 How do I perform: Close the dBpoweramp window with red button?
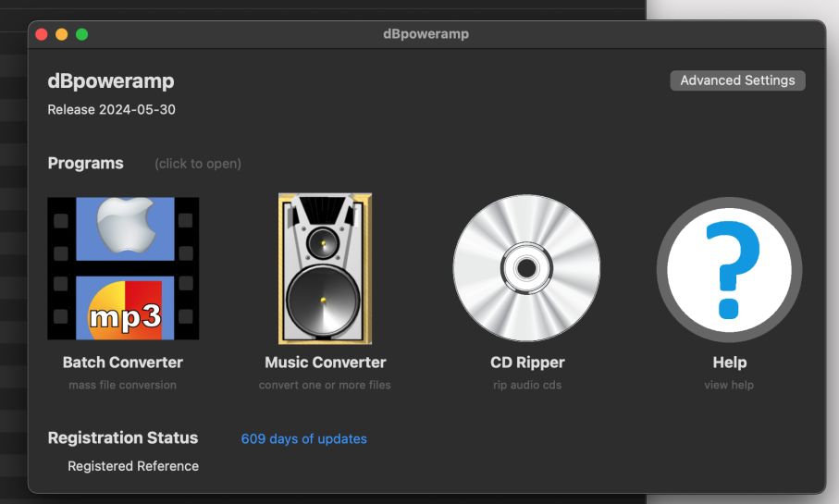42,34
